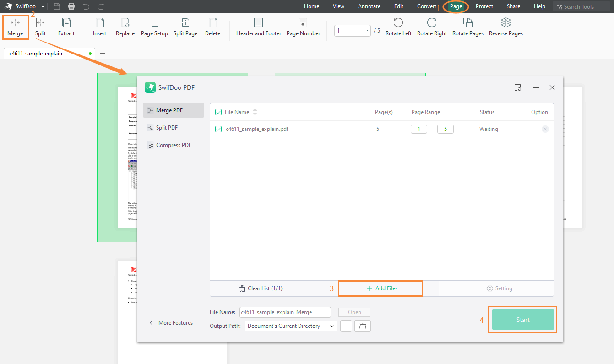The width and height of the screenshot is (614, 364).
Task: Open the Help menu
Action: (x=540, y=6)
